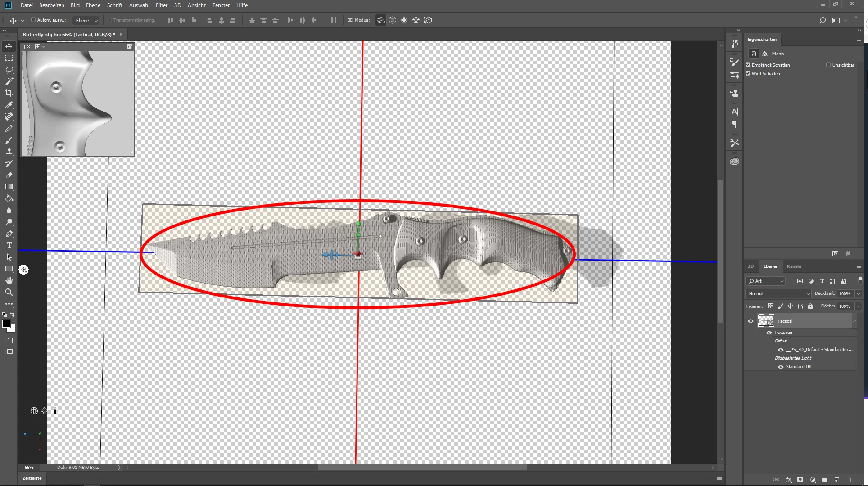Hide the Tactical layer visibility
Viewport: 868px width, 486px height.
pos(750,321)
